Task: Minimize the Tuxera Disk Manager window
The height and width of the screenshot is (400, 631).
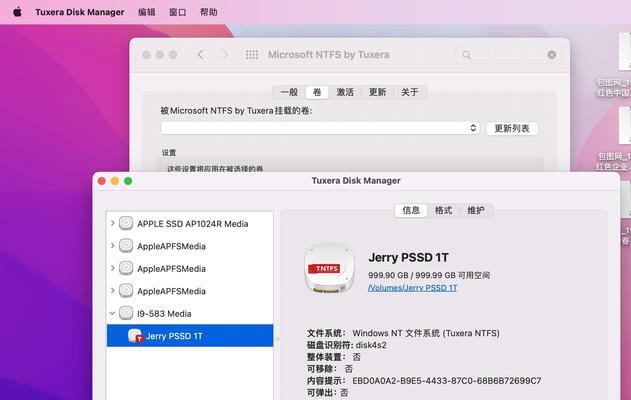Action: point(115,181)
